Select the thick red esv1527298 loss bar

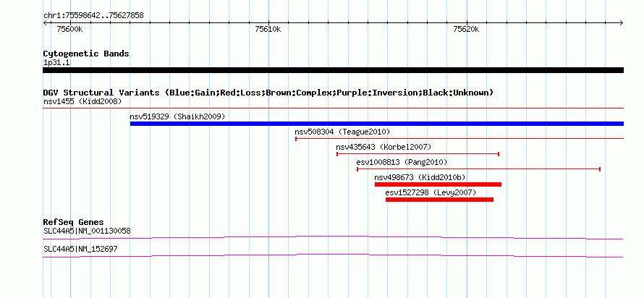[439, 200]
